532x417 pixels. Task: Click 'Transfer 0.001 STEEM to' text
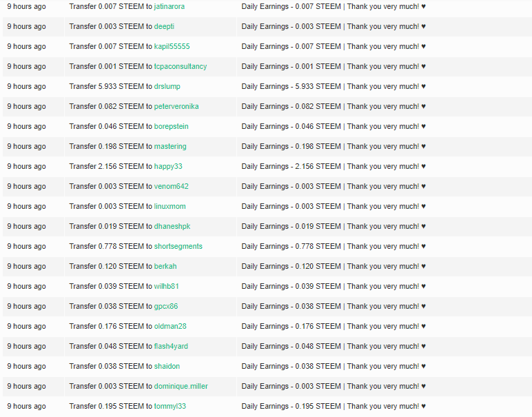pos(111,66)
